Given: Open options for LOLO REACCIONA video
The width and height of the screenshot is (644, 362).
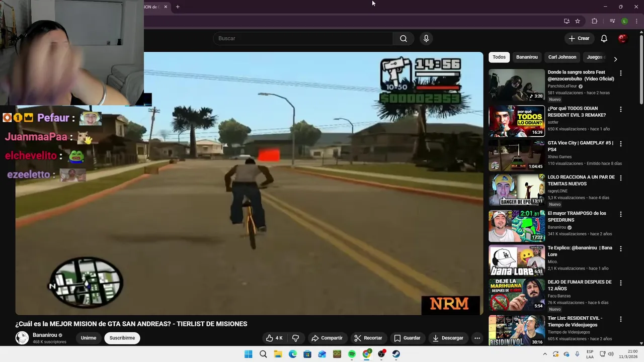Looking at the screenshot, I should (x=620, y=178).
